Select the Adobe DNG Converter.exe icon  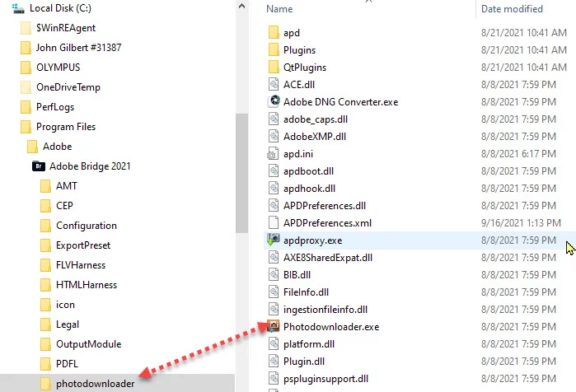pyautogui.click(x=274, y=101)
